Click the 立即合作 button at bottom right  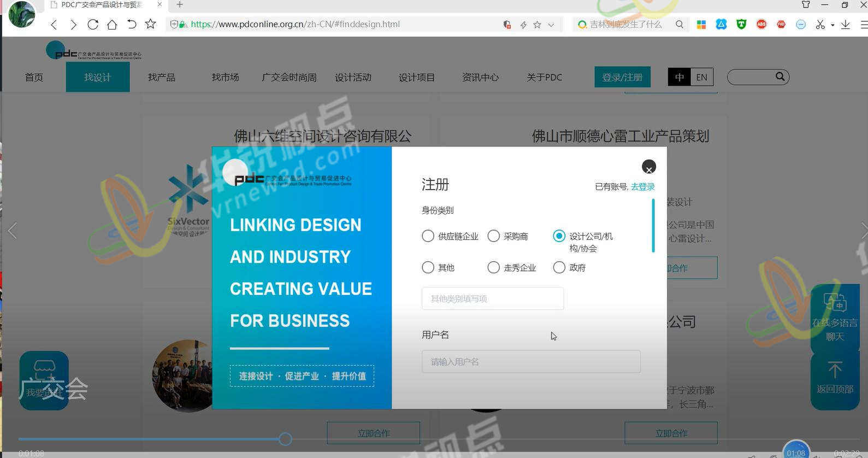[671, 433]
